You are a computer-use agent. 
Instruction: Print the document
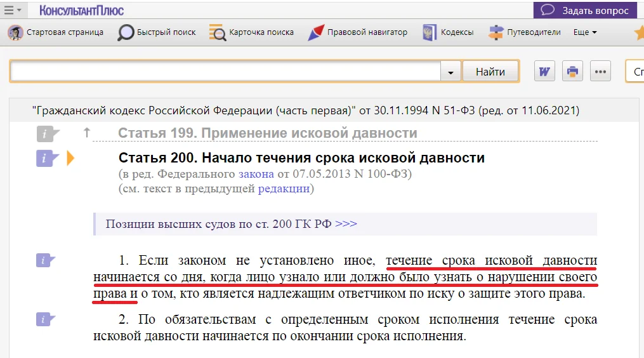coord(572,72)
